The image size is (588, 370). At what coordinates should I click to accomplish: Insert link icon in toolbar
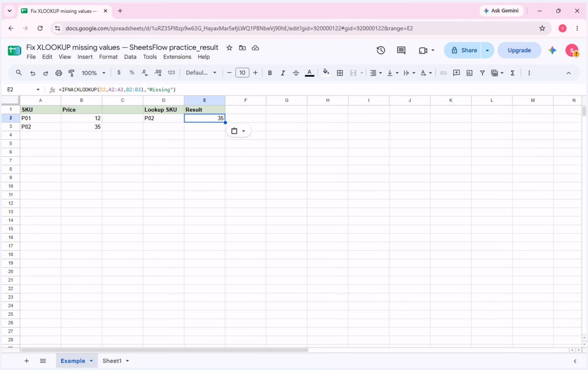click(443, 73)
